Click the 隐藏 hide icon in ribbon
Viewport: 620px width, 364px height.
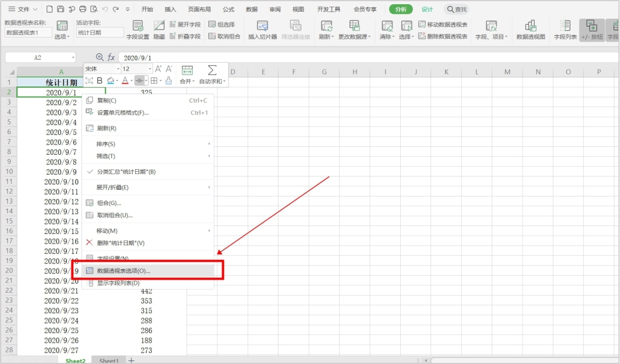coord(159,30)
